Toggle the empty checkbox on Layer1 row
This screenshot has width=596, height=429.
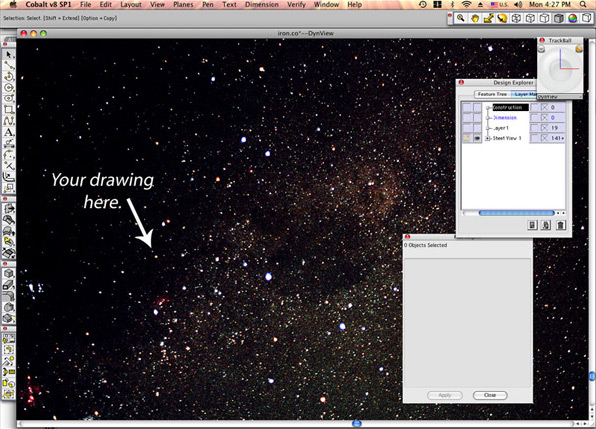pyautogui.click(x=534, y=128)
